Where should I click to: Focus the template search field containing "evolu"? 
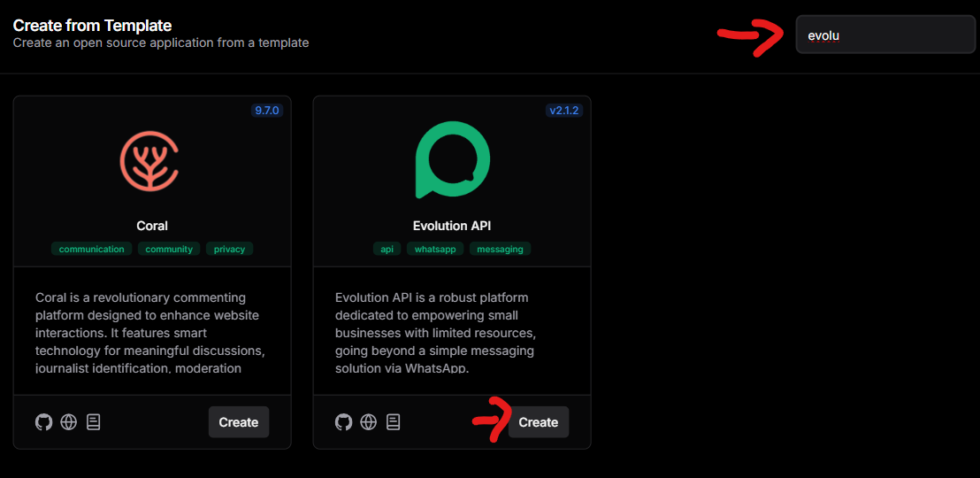(x=884, y=35)
